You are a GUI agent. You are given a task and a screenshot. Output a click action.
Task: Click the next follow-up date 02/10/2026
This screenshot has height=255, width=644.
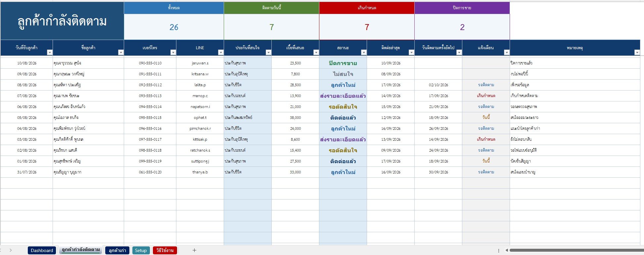point(438,85)
